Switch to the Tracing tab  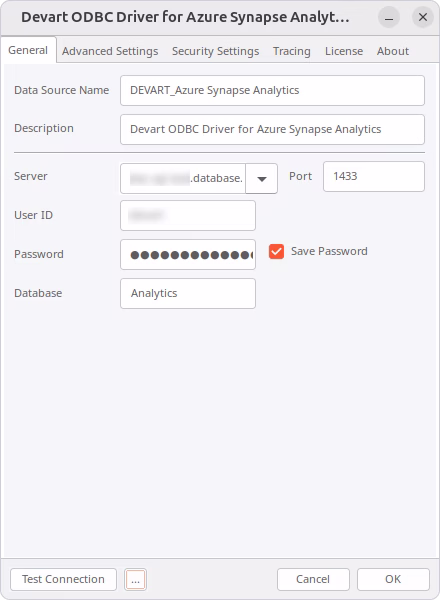[292, 51]
